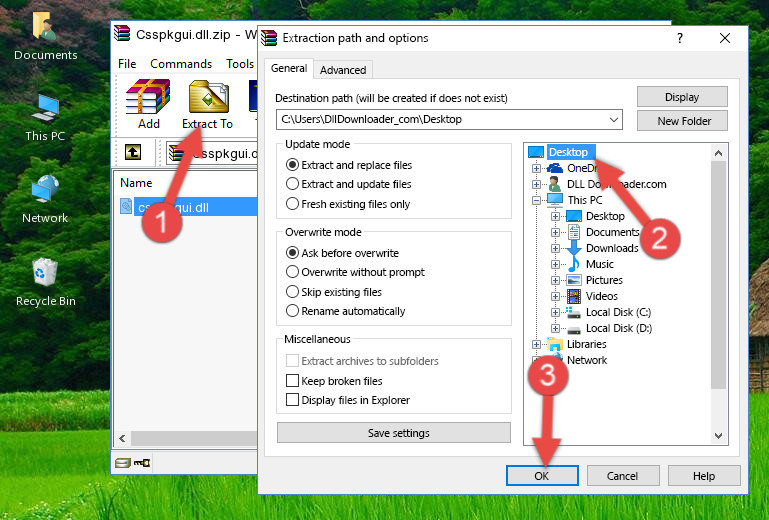Image resolution: width=769 pixels, height=520 pixels.
Task: Enable Display files in Explorer checkbox
Action: coord(292,400)
